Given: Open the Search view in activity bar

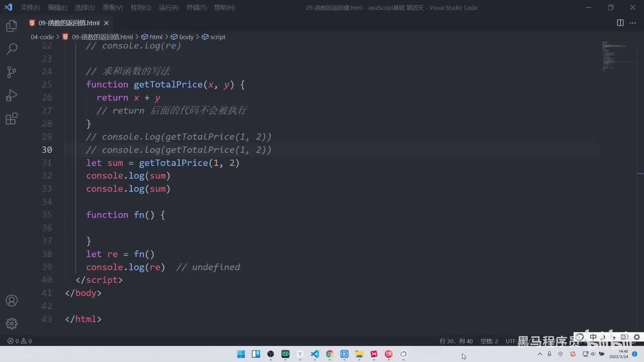Looking at the screenshot, I should (x=12, y=49).
